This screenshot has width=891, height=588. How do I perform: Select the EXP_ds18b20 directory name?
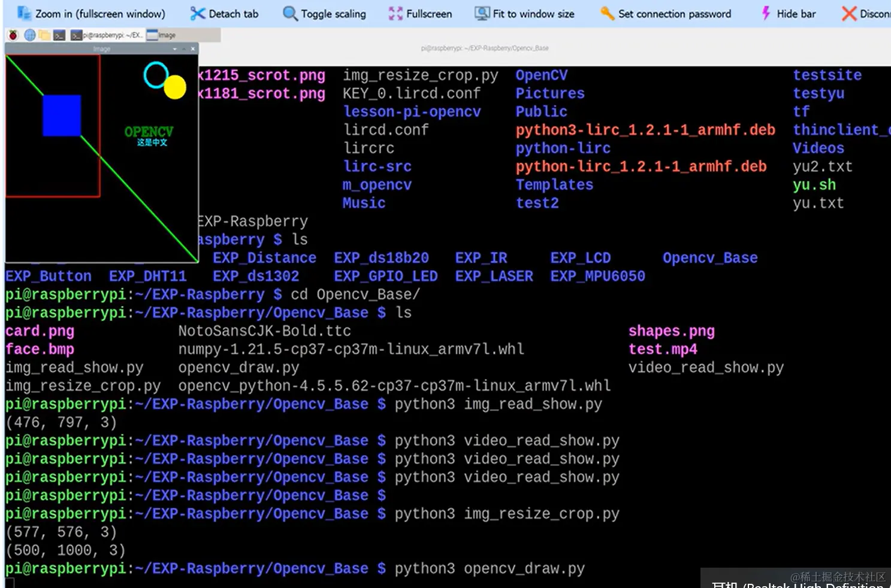pos(382,258)
